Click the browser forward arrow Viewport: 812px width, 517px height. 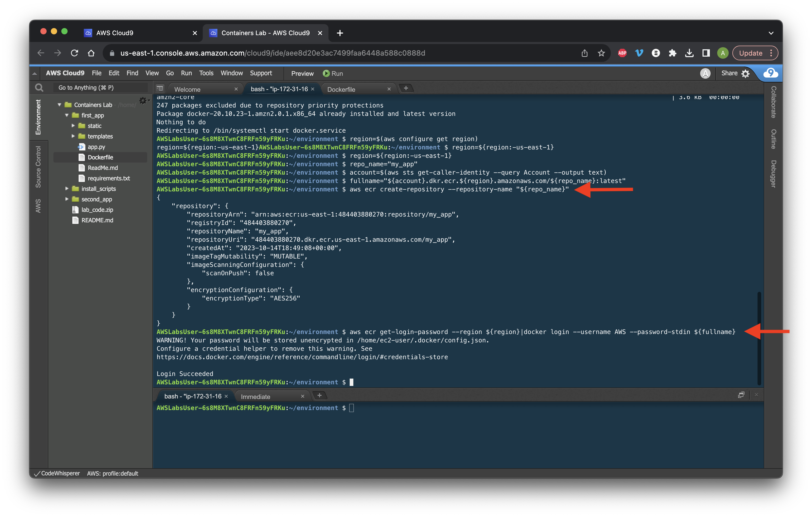58,53
